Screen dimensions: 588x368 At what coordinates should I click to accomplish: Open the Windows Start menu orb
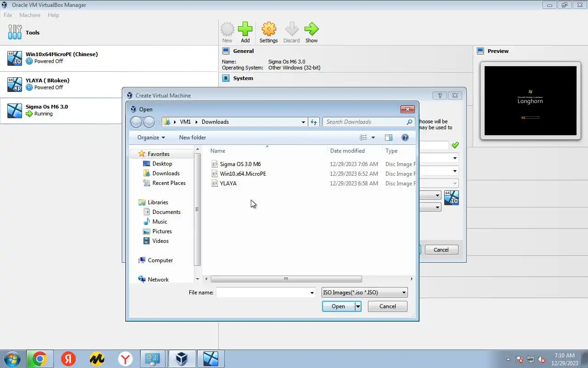(12, 359)
